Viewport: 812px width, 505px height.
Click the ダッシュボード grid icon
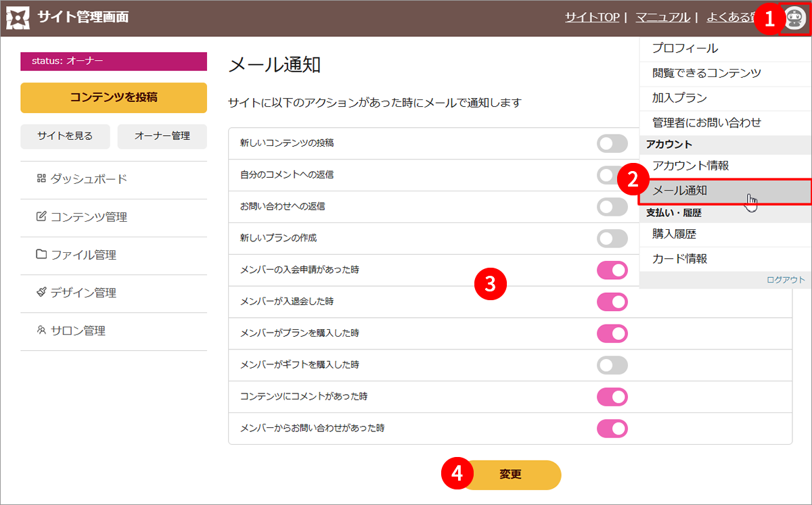click(x=41, y=178)
